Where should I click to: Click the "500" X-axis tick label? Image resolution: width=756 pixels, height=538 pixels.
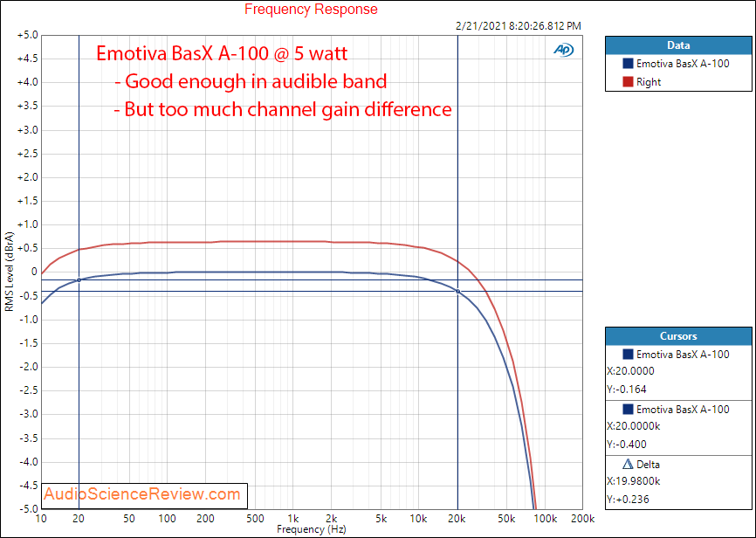[x=255, y=519]
